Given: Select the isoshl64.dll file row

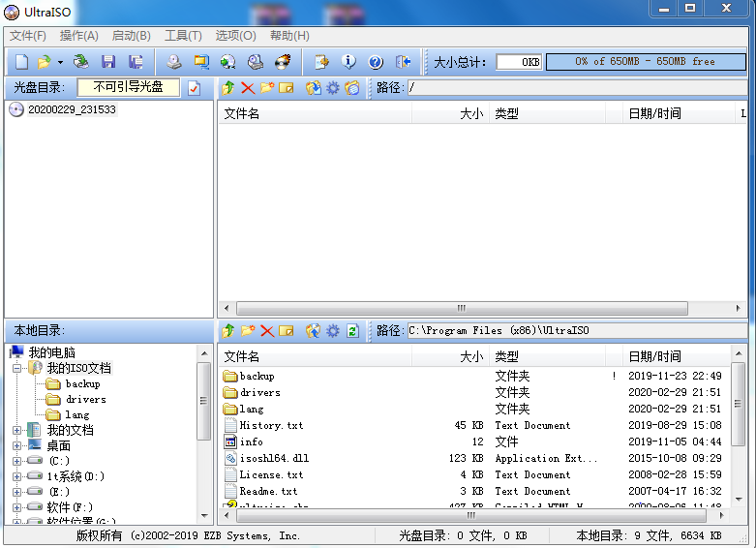Looking at the screenshot, I should [x=474, y=458].
